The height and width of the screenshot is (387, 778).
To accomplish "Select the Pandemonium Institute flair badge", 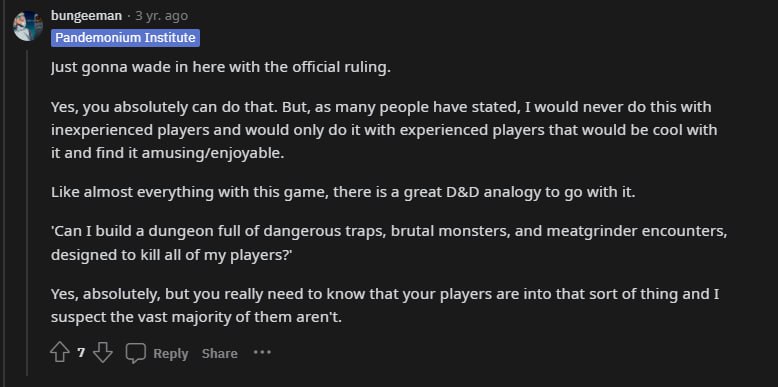I will coord(125,38).
